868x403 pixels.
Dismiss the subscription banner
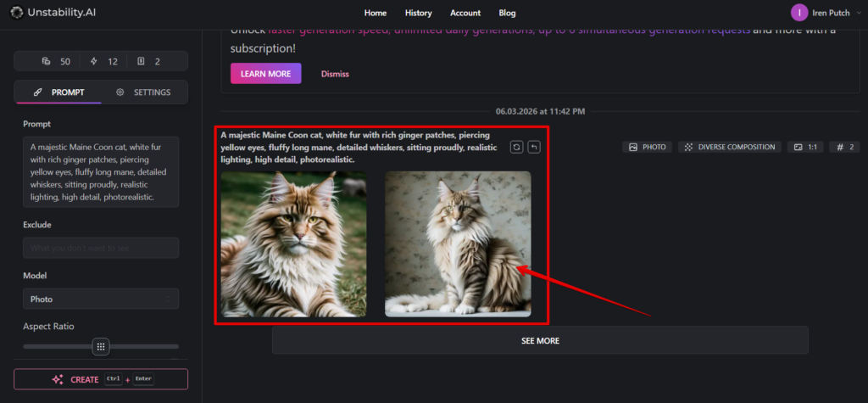(x=335, y=74)
